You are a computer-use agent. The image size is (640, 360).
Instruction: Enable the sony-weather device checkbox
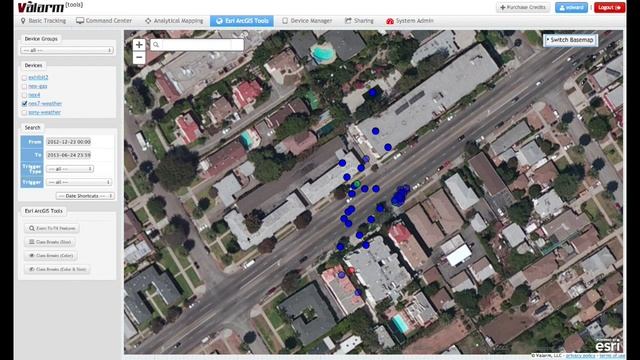click(24, 113)
